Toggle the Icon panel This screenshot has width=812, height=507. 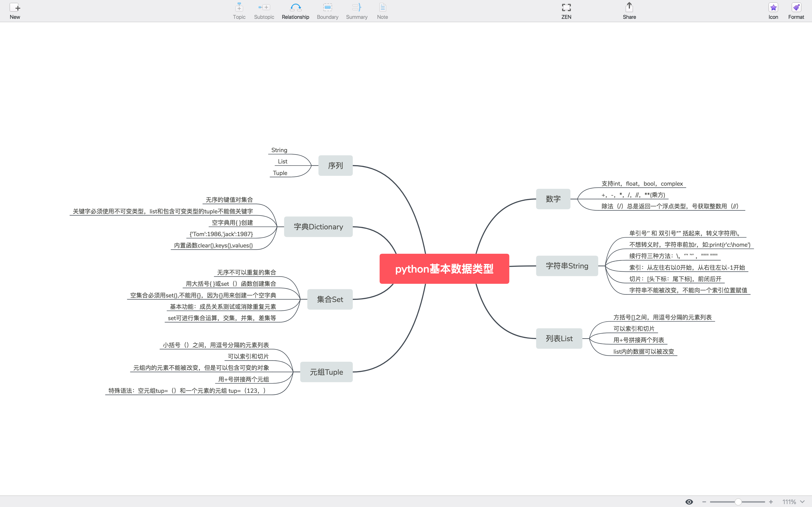coord(773,7)
